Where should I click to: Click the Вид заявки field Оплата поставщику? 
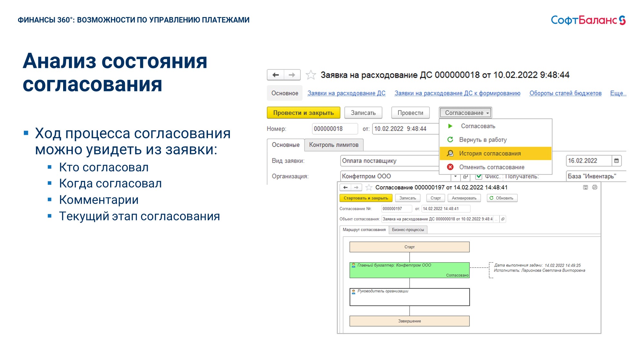390,161
